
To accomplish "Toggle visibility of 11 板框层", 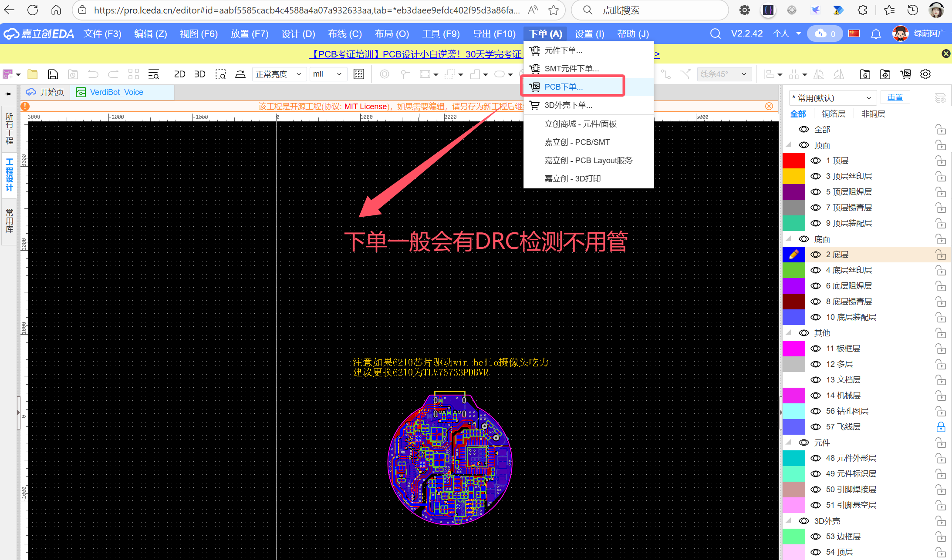I will pyautogui.click(x=816, y=349).
